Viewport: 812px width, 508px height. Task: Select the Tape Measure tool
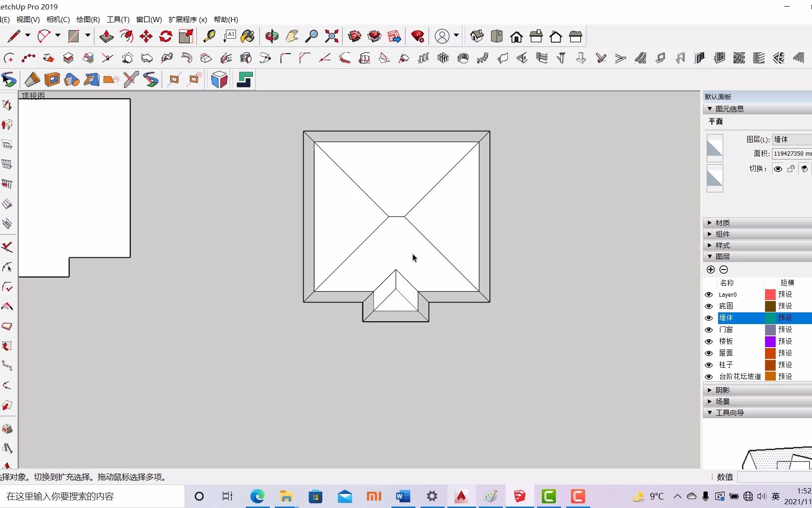point(209,36)
